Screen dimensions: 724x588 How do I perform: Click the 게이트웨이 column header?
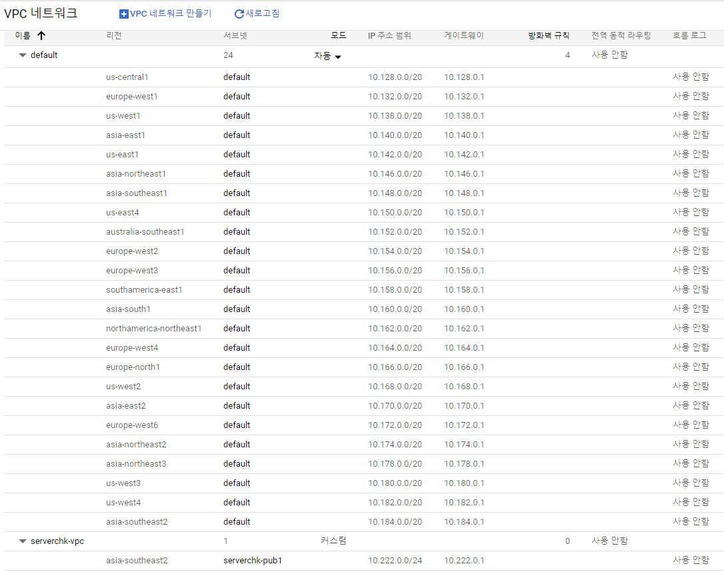click(x=463, y=35)
